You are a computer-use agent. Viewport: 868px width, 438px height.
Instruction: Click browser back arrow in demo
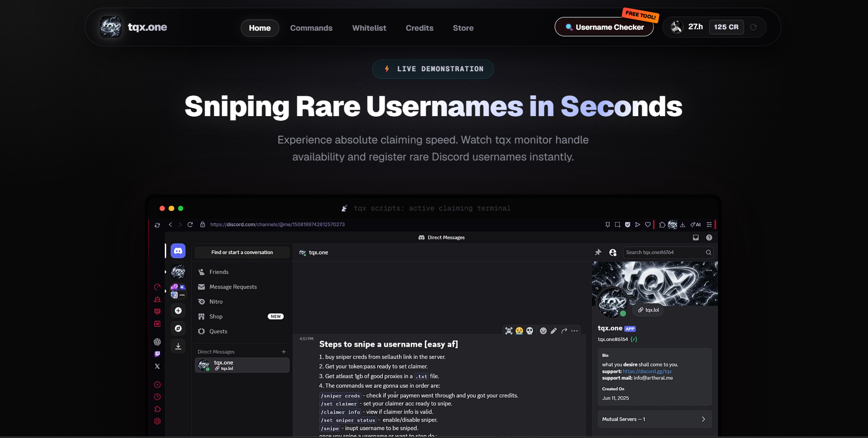[x=170, y=225]
